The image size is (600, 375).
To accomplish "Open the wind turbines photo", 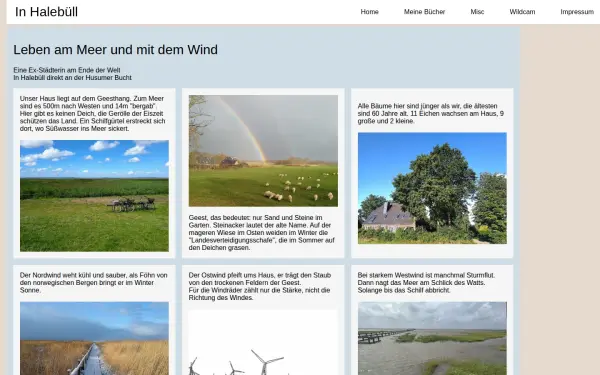I will pyautogui.click(x=263, y=342).
